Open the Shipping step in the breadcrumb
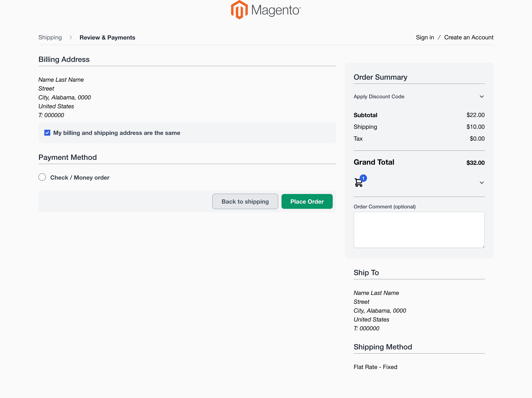The image size is (532, 398). coord(50,38)
